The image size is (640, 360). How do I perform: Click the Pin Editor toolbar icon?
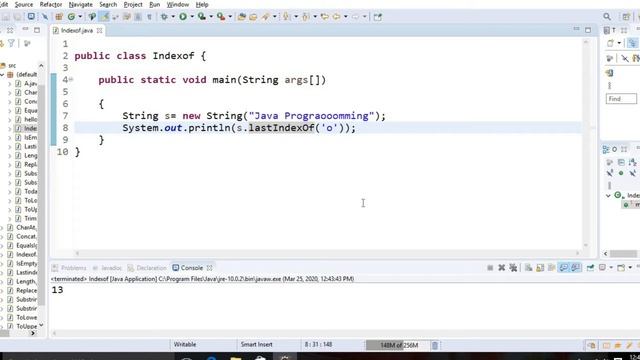click(x=378, y=17)
